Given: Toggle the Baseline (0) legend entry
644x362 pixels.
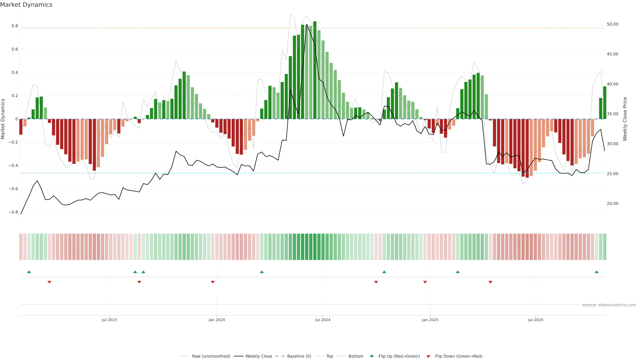Looking at the screenshot, I should (299, 356).
